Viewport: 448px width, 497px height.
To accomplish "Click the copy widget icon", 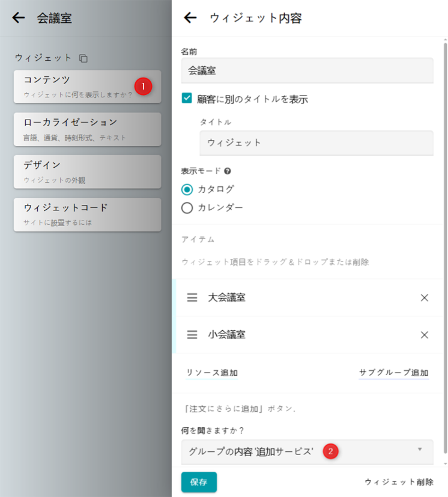I will coord(83,58).
